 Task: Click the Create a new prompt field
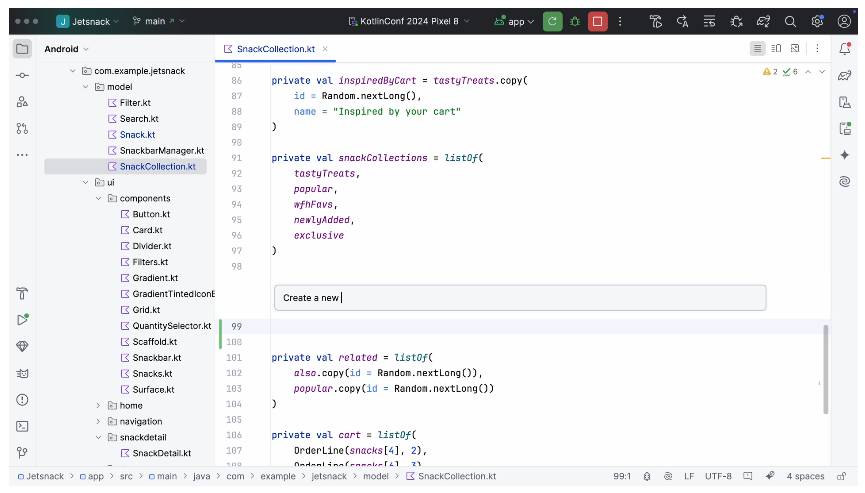pos(520,298)
